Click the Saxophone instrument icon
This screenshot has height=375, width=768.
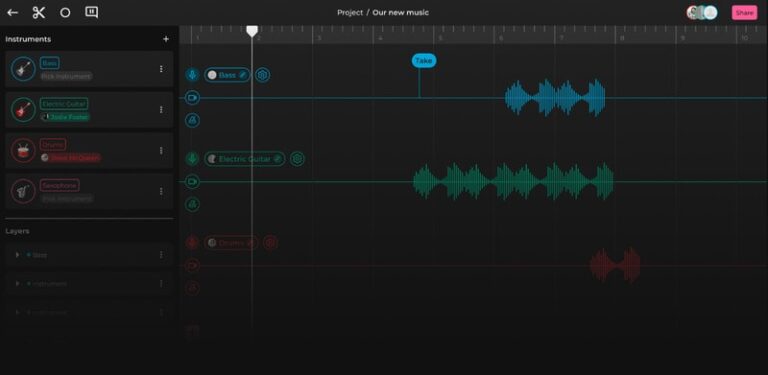[23, 191]
